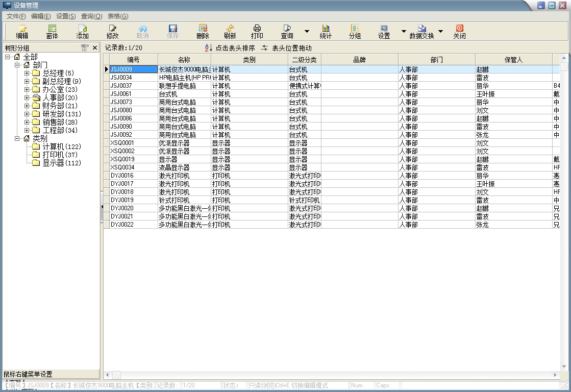Open dropdown arrow next to 设置
The width and height of the screenshot is (571, 392).
[404, 31]
